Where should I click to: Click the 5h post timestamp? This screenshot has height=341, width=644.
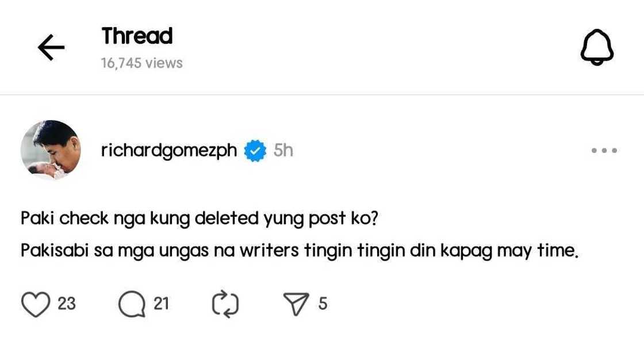point(283,150)
